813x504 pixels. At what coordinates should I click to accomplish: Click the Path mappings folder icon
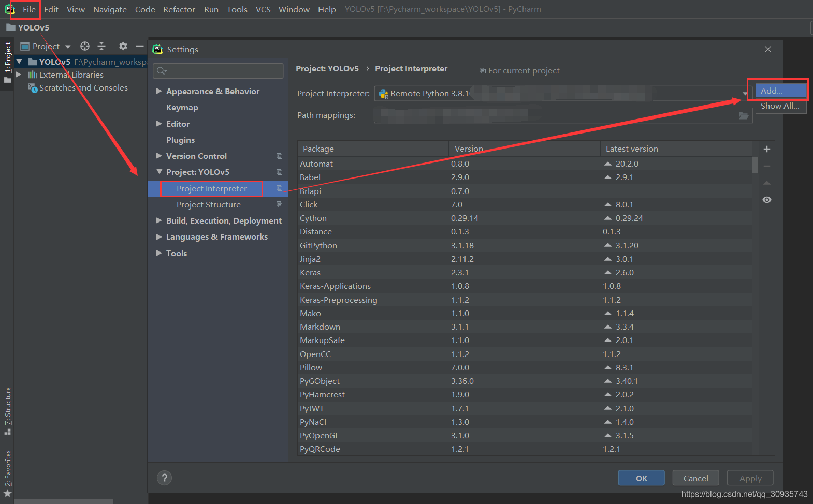point(744,116)
